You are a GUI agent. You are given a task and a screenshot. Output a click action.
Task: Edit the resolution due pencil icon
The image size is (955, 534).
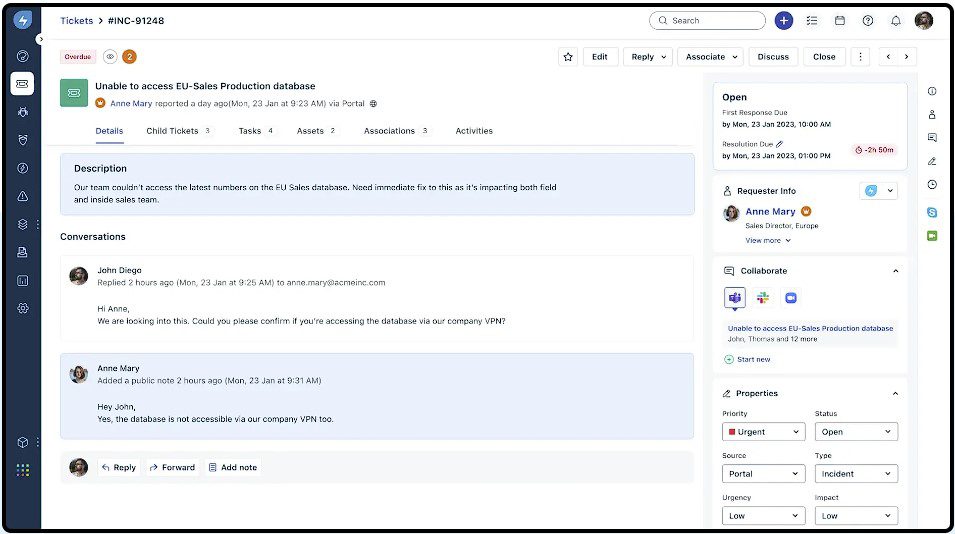coord(780,144)
